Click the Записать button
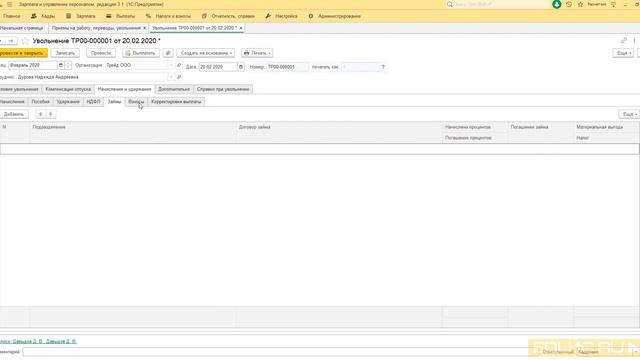 [x=65, y=53]
